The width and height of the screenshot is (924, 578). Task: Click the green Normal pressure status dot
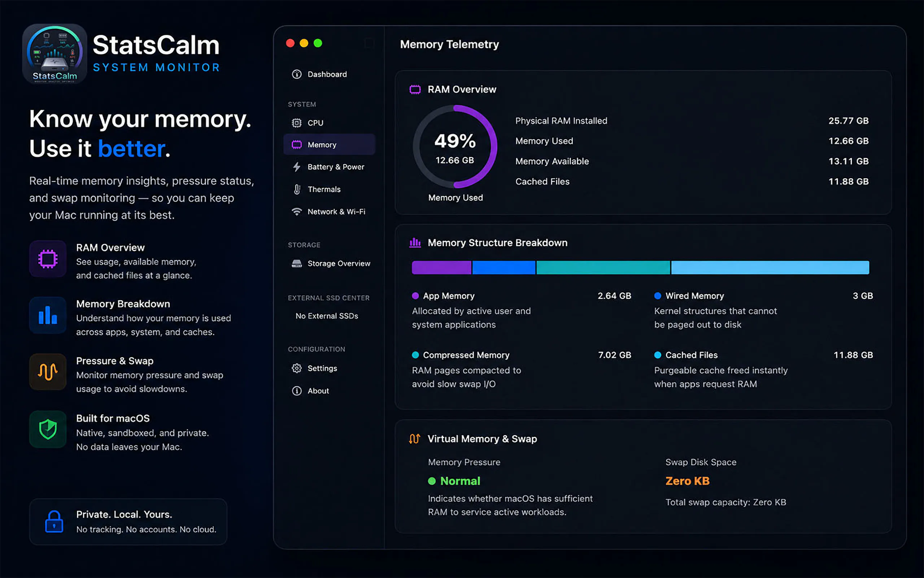[432, 481]
